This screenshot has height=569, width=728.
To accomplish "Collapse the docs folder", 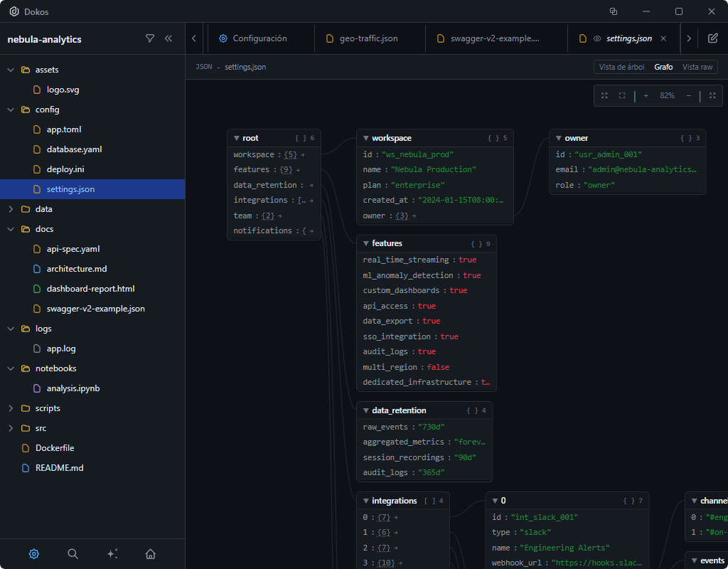I will 11,228.
